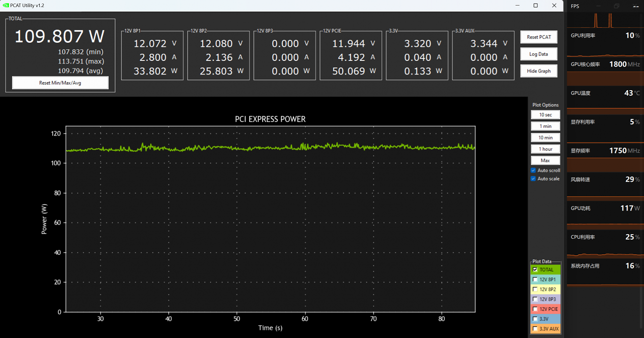The width and height of the screenshot is (644, 338).
Task: Set plot range to 1 hour
Action: (545, 149)
